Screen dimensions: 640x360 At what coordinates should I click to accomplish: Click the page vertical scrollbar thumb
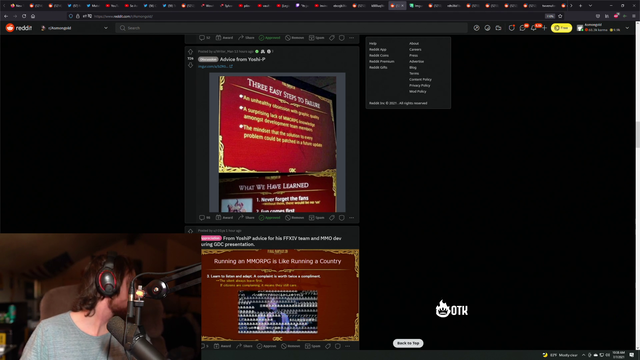tap(638, 135)
